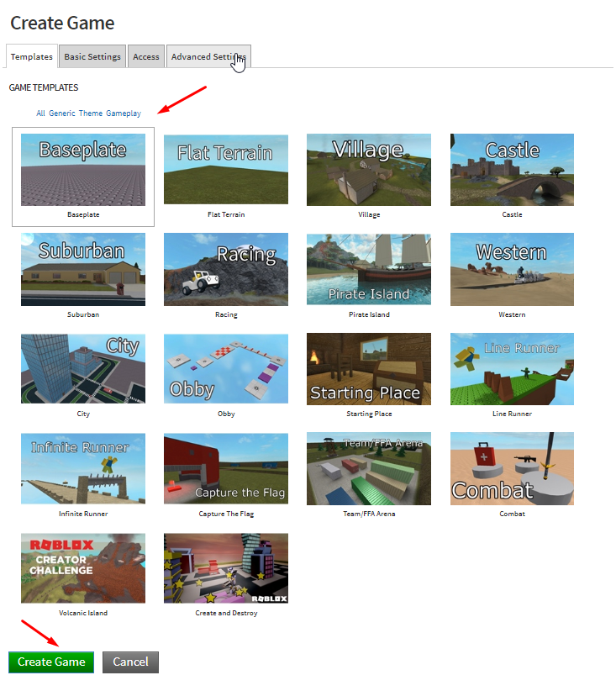
Task: Switch to the Templates tab
Action: click(32, 56)
